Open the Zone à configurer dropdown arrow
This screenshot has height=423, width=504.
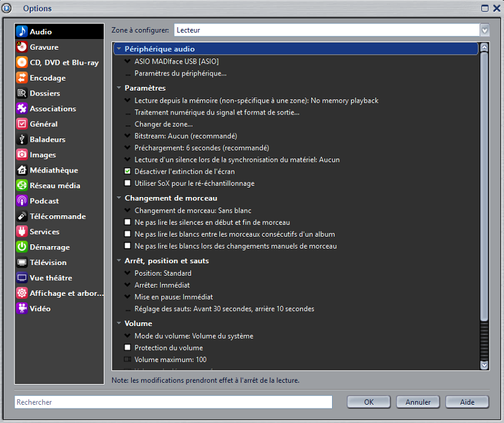coord(484,30)
